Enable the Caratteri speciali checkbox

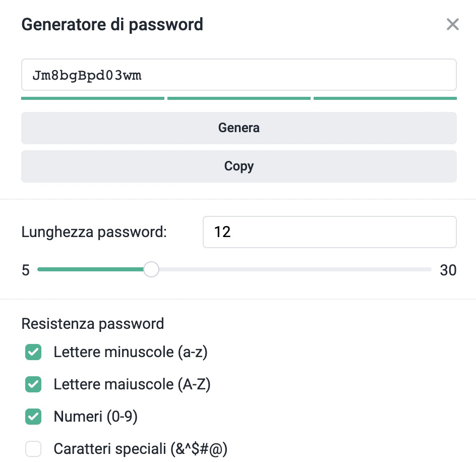click(33, 449)
